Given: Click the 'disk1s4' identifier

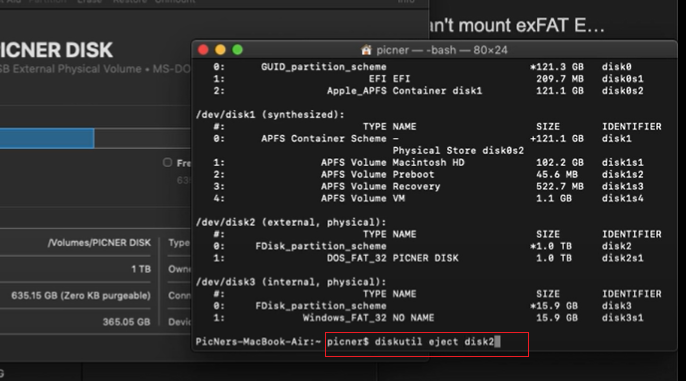Looking at the screenshot, I should click(x=623, y=199).
